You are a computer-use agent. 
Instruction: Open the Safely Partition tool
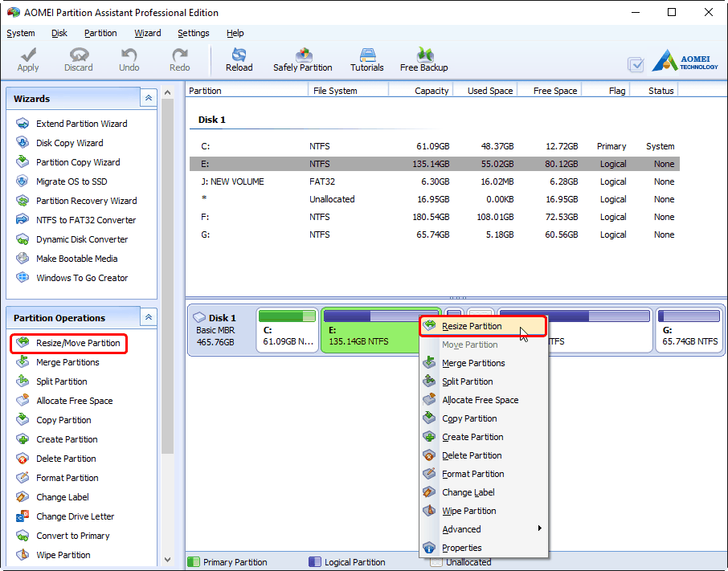(303, 60)
